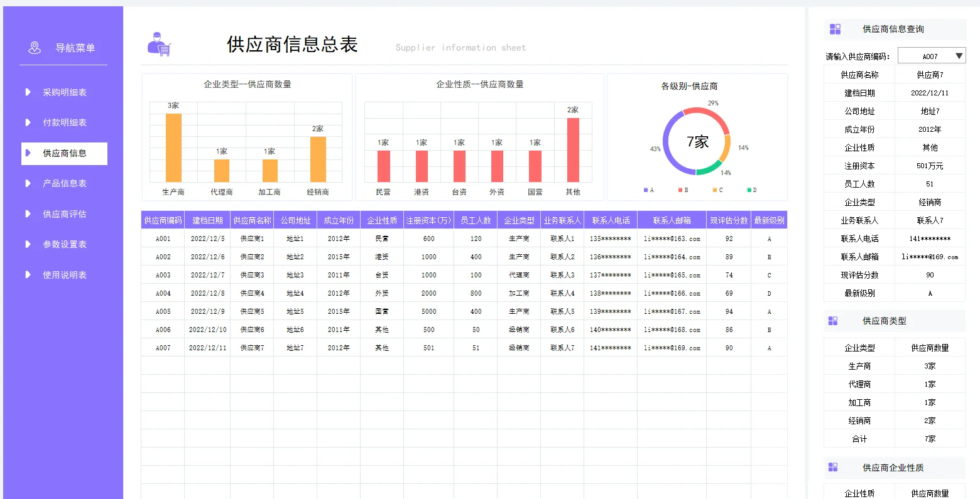Click the 联系人7 value in query panel
This screenshot has height=499, width=980.
[930, 220]
